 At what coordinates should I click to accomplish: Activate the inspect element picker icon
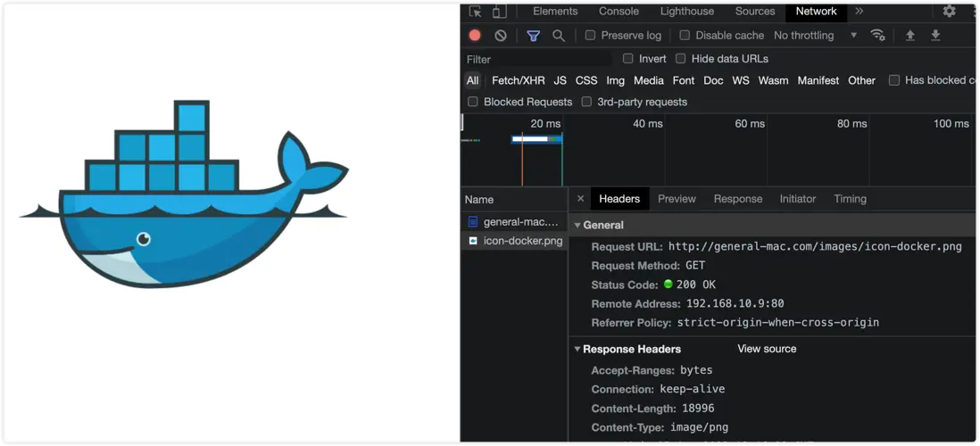click(476, 12)
